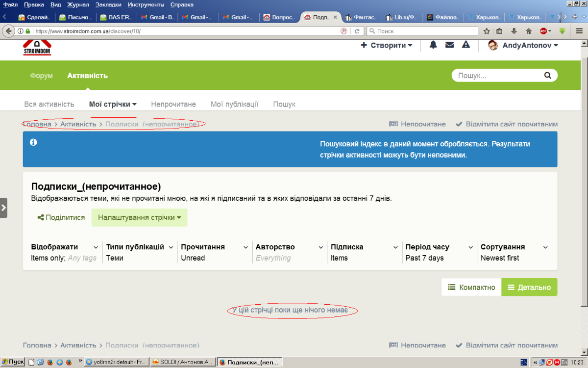Open the Створити dropdown menu
Screen dimensions: 588x368
coord(387,45)
